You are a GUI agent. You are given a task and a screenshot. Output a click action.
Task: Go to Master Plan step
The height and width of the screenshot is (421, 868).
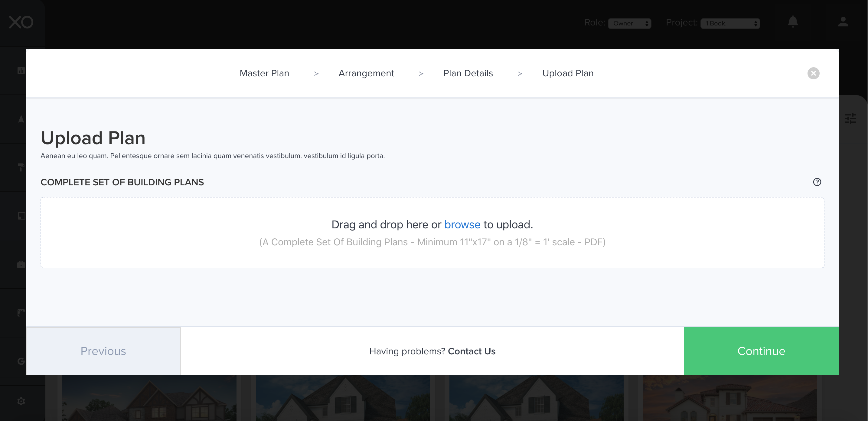264,73
